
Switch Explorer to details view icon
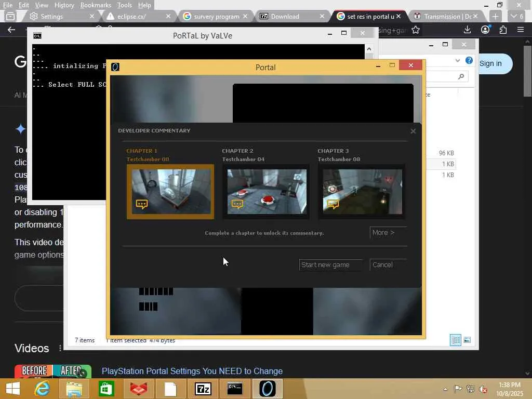coord(455,340)
